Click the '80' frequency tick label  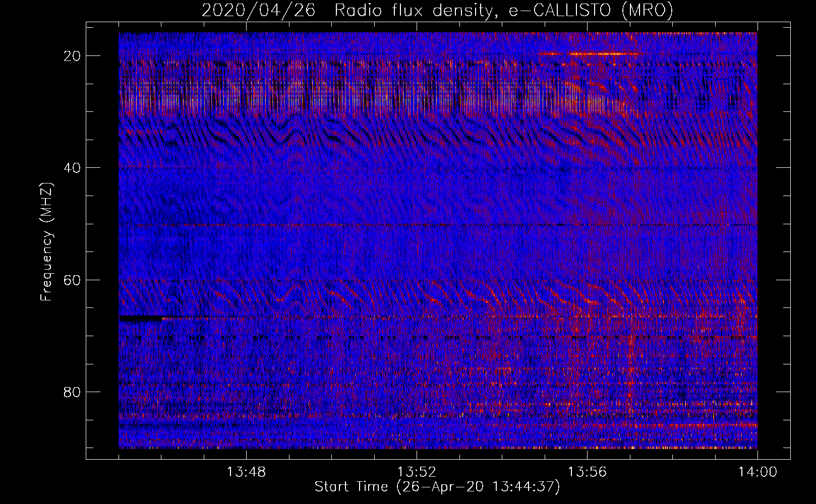pyautogui.click(x=73, y=392)
